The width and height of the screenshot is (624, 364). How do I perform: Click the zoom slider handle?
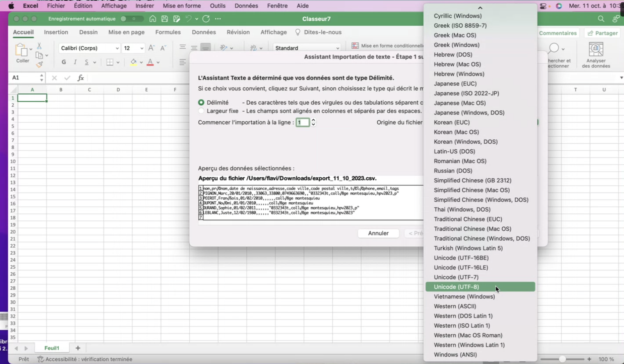(x=562, y=359)
